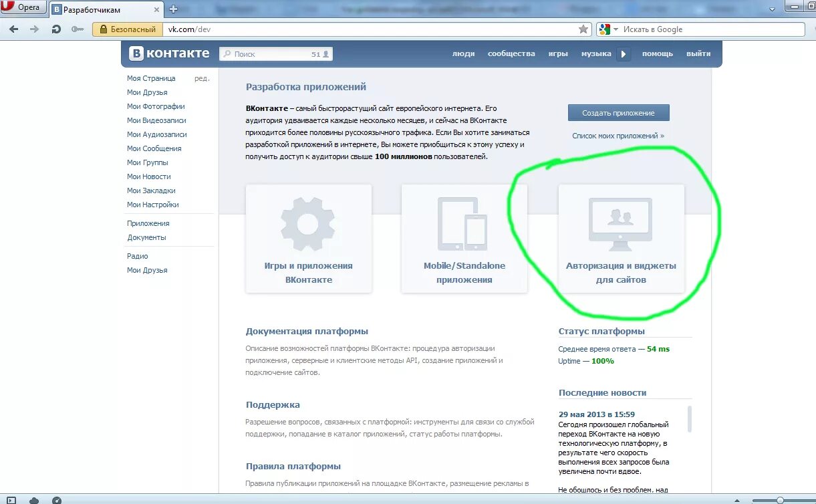Open Opera Link cloud icon in status bar
This screenshot has width=816, height=504.
[x=34, y=500]
